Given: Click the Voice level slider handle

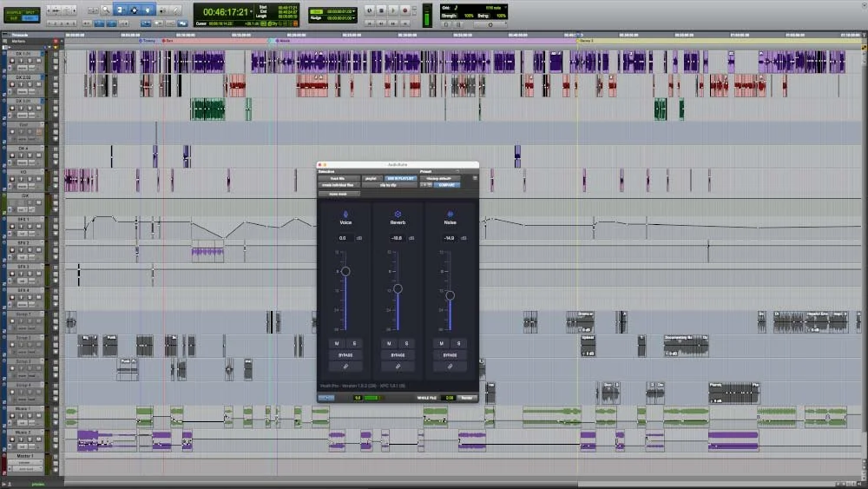Looking at the screenshot, I should point(345,271).
